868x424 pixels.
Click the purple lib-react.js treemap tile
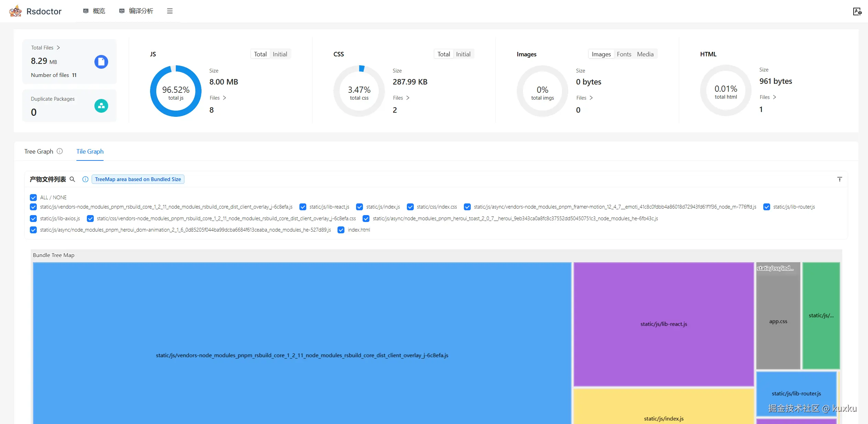(663, 324)
